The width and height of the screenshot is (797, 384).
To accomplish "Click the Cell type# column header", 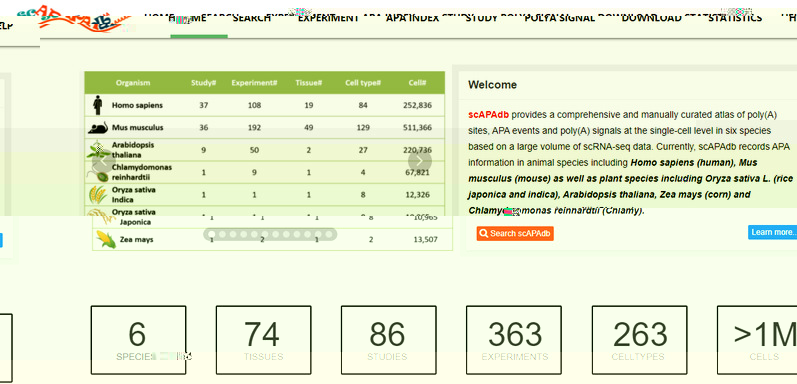I will point(363,83).
